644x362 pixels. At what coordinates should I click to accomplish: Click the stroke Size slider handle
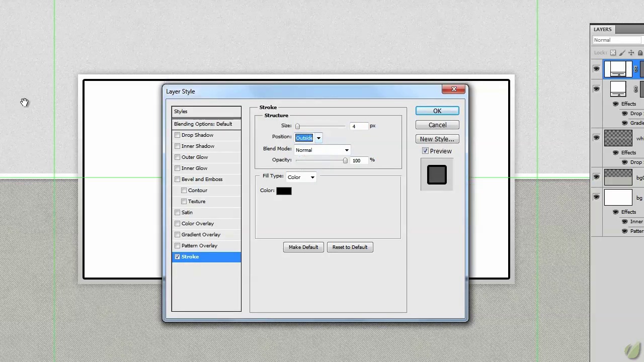click(297, 126)
